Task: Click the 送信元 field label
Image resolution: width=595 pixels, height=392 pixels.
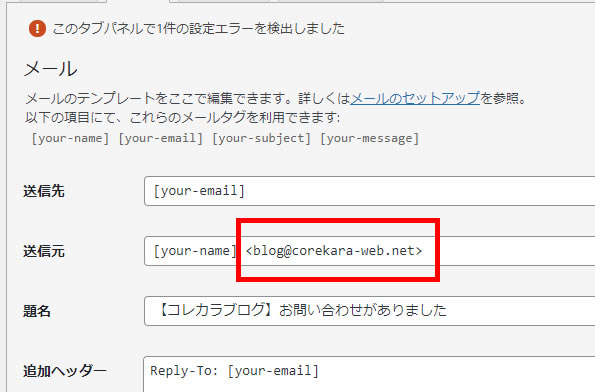Action: click(44, 251)
